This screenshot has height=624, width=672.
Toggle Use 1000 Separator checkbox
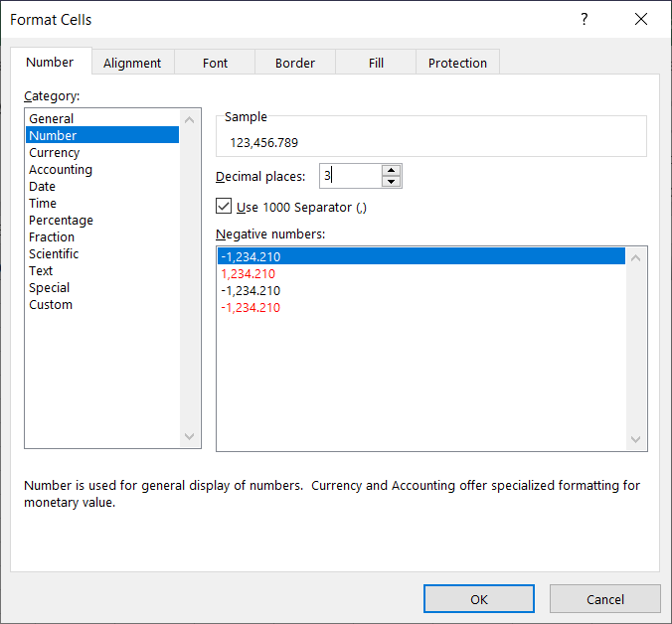(224, 206)
